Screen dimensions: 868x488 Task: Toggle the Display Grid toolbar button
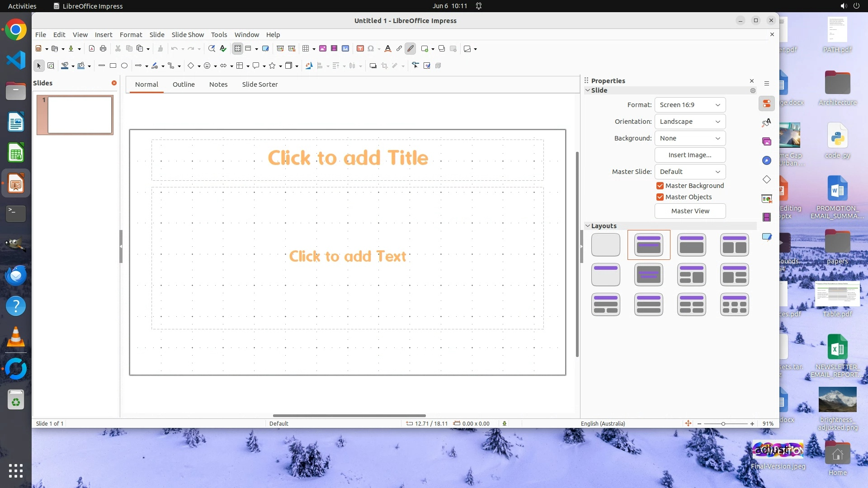pyautogui.click(x=238, y=49)
